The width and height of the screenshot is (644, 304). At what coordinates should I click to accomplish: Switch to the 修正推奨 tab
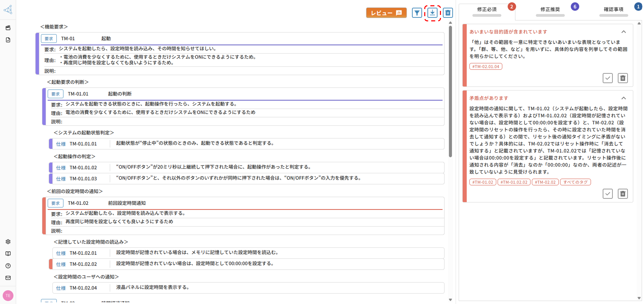pyautogui.click(x=550, y=10)
